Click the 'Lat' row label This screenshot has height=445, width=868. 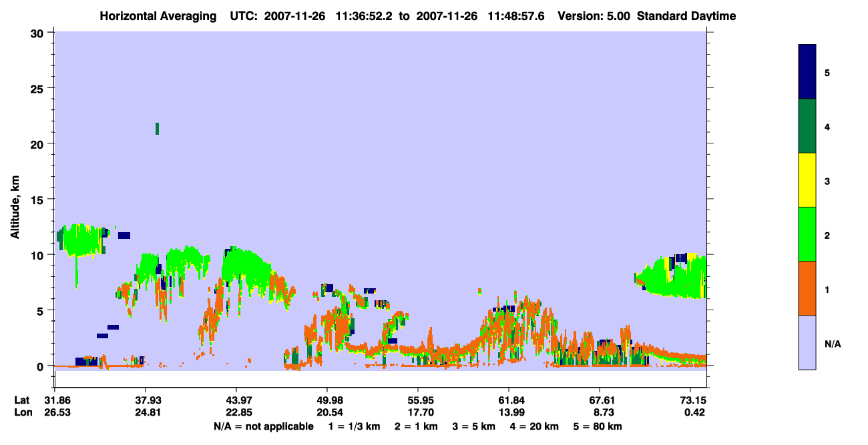tap(21, 400)
